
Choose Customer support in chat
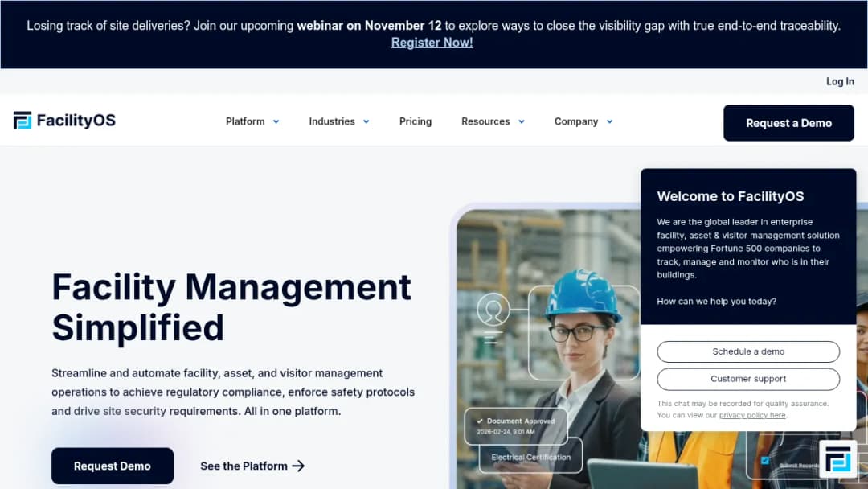[x=748, y=379]
